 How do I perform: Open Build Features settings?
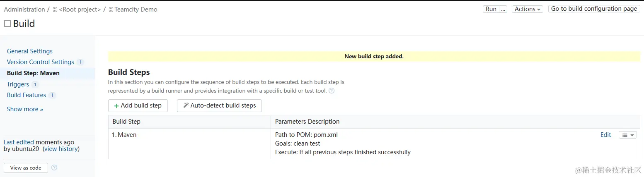pyautogui.click(x=27, y=95)
